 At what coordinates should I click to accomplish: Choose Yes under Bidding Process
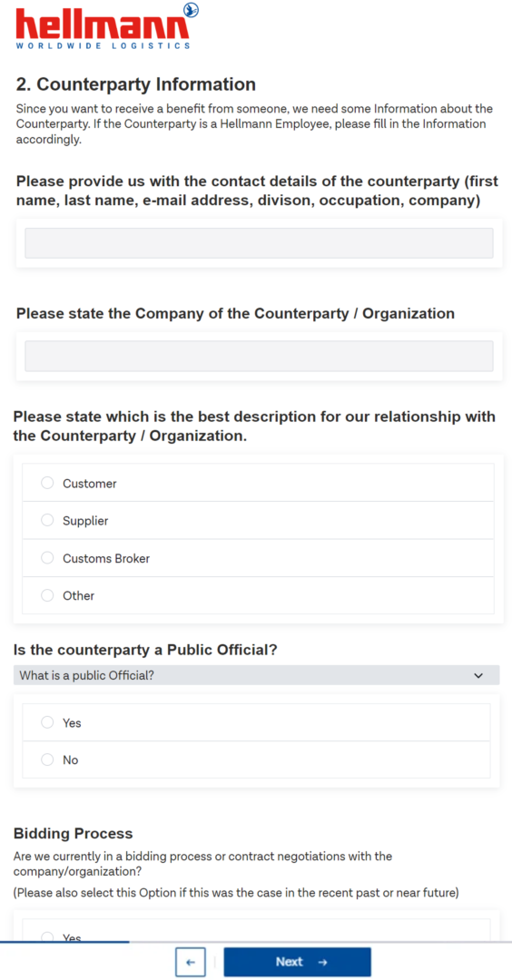click(47, 936)
